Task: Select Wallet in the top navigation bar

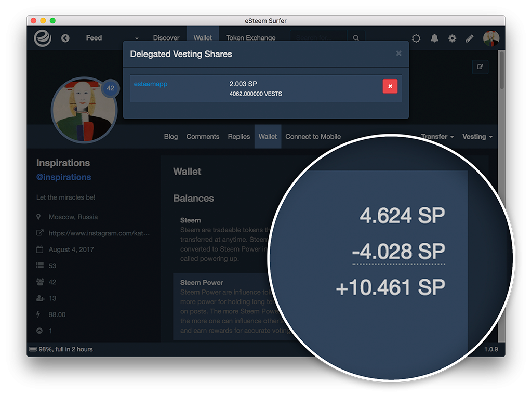Action: 203,38
